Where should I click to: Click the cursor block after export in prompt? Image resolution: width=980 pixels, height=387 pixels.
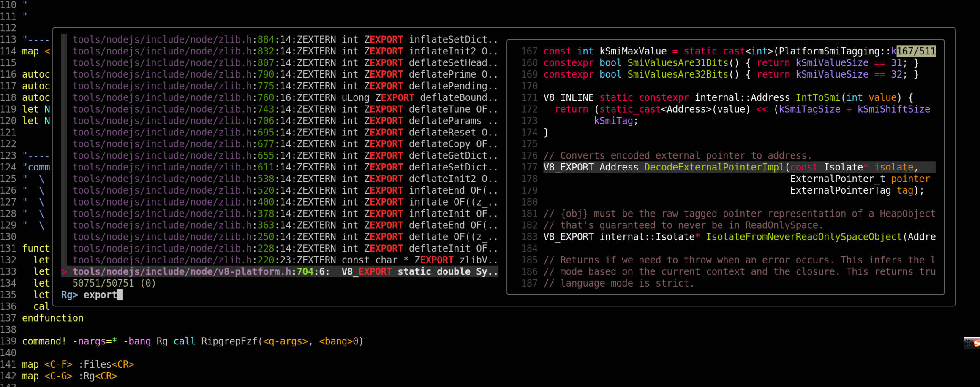pyautogui.click(x=120, y=295)
